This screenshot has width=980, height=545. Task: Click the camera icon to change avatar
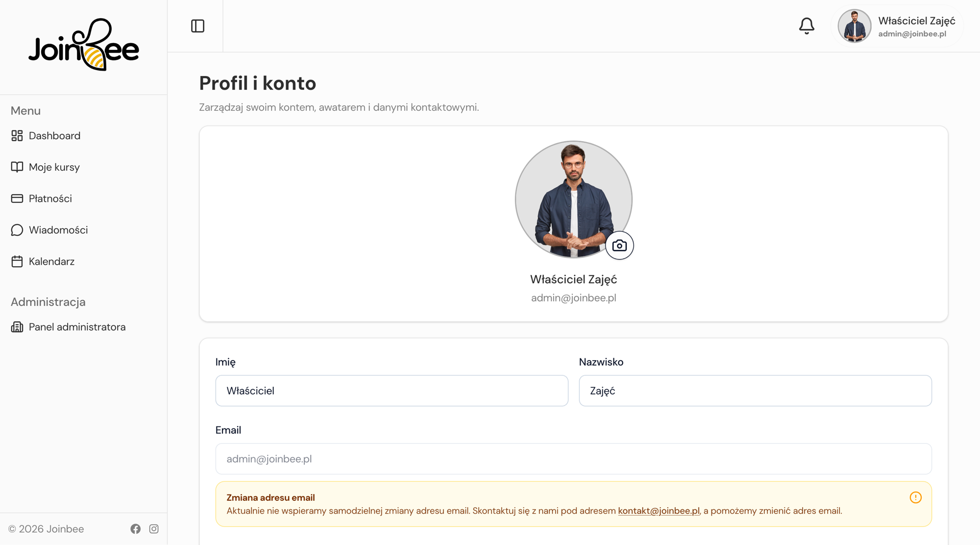click(x=619, y=246)
